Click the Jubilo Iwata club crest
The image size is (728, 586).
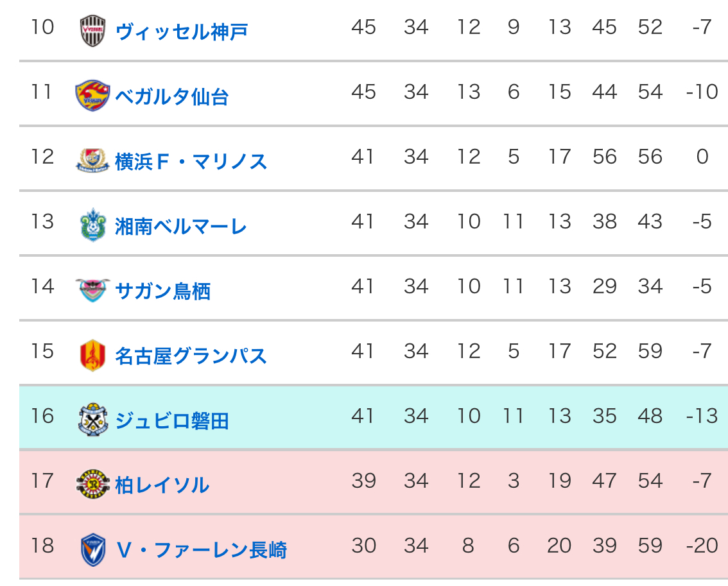click(92, 419)
